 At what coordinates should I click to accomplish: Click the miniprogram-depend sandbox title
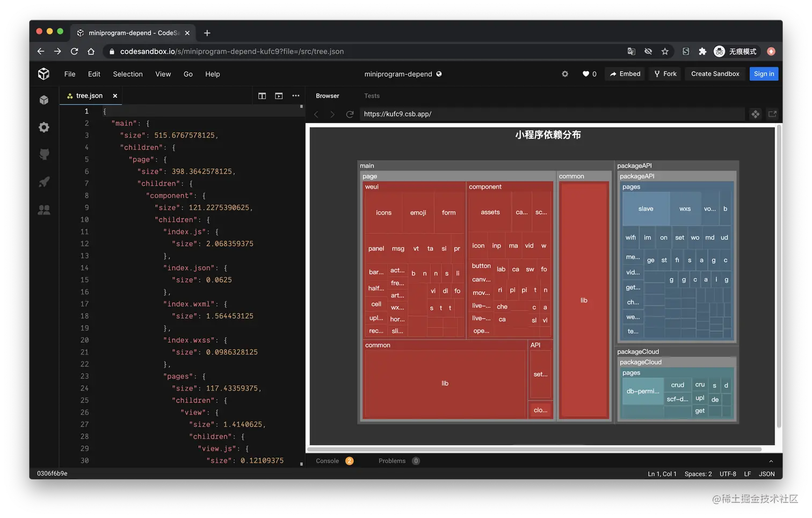398,74
